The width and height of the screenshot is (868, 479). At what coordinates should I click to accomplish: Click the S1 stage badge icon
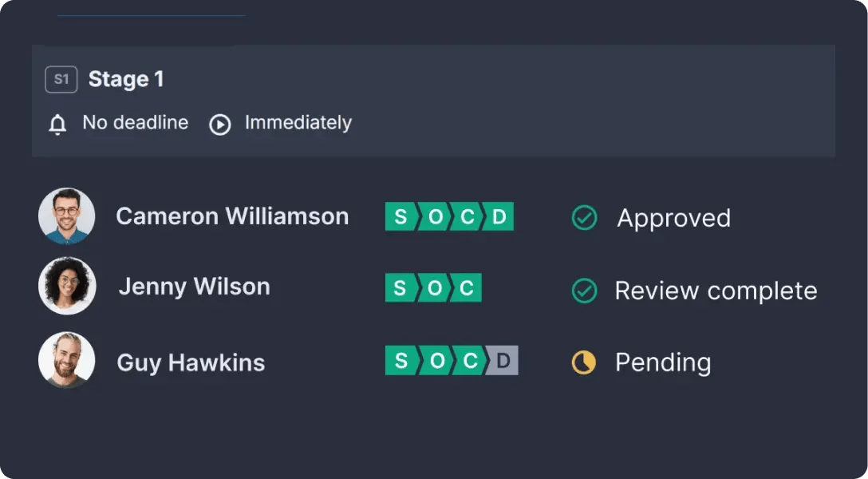click(x=61, y=80)
